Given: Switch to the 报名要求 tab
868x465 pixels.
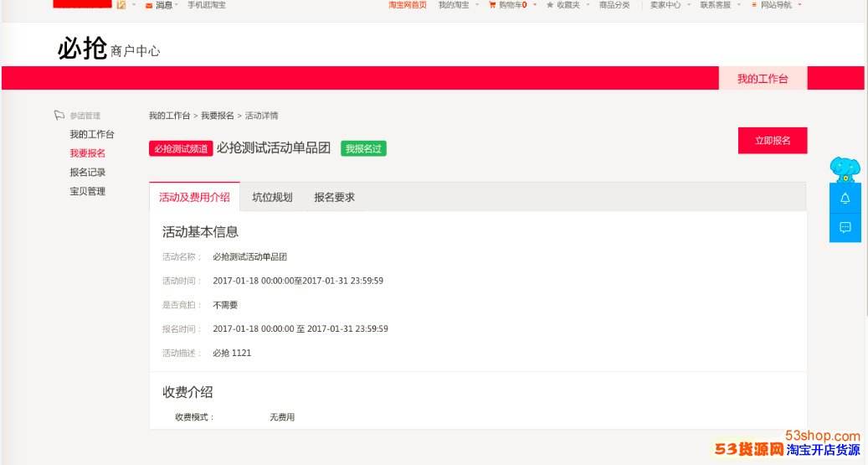Looking at the screenshot, I should (x=334, y=197).
